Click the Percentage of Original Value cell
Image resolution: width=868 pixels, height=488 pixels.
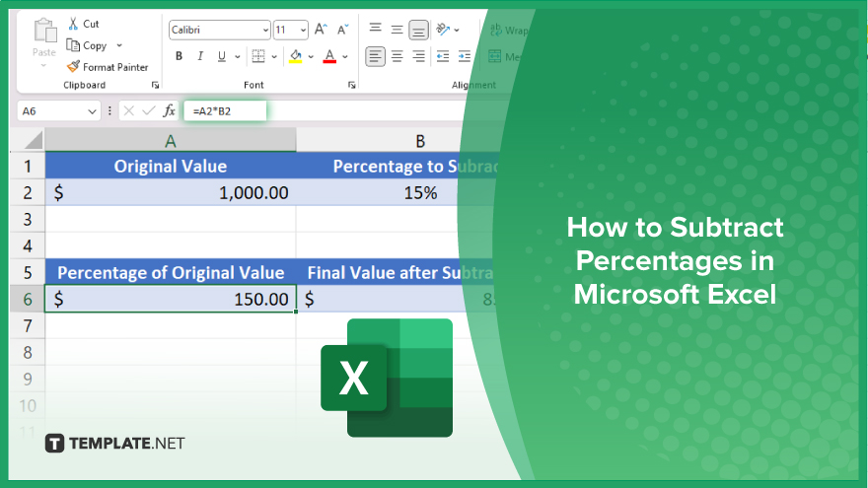(171, 272)
